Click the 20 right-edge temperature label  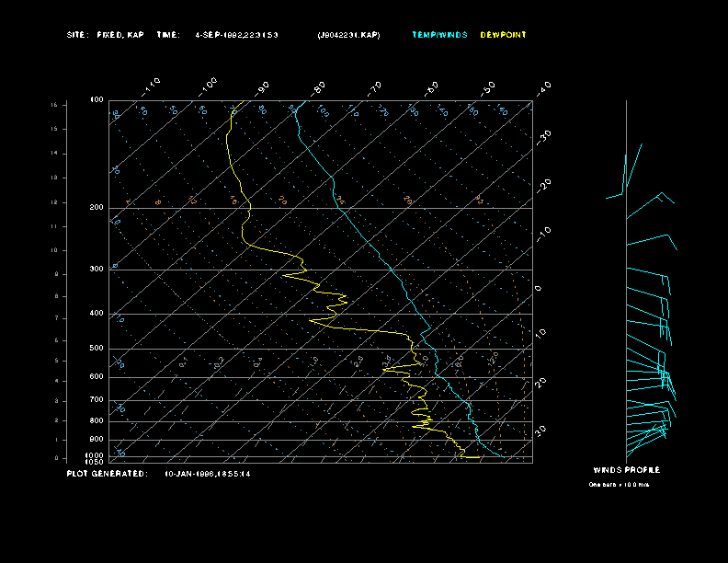pyautogui.click(x=540, y=383)
